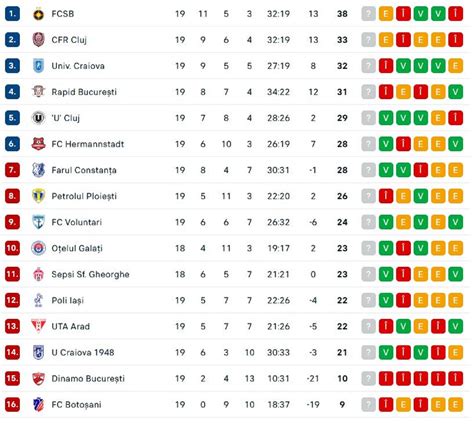Viewport: 474px width, 425px height.
Task: Select the FC Botoșani club crest
Action: (39, 405)
